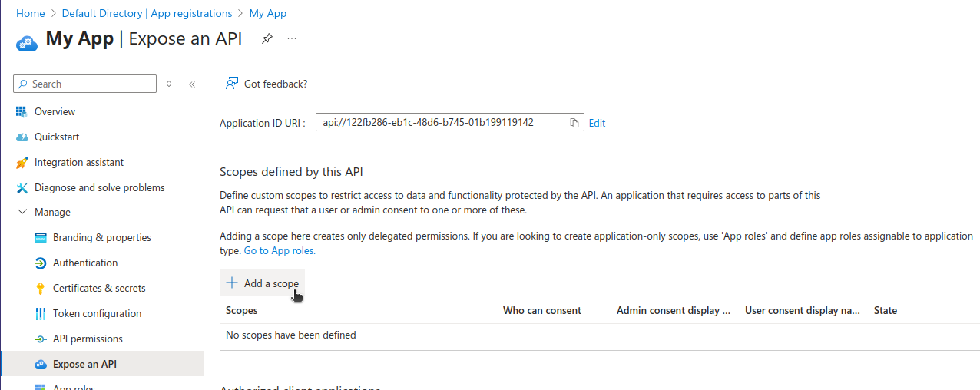Image resolution: width=980 pixels, height=390 pixels.
Task: Click User consent display column header
Action: (x=803, y=310)
